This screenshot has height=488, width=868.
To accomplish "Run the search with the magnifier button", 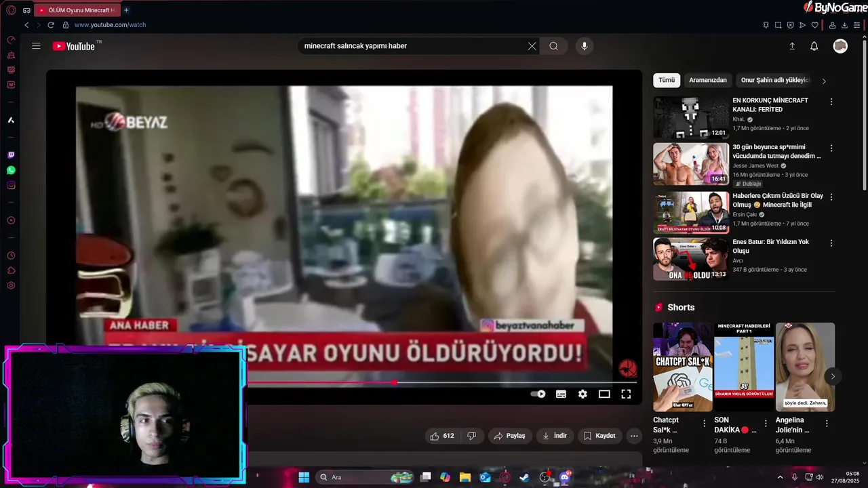I will pyautogui.click(x=553, y=46).
